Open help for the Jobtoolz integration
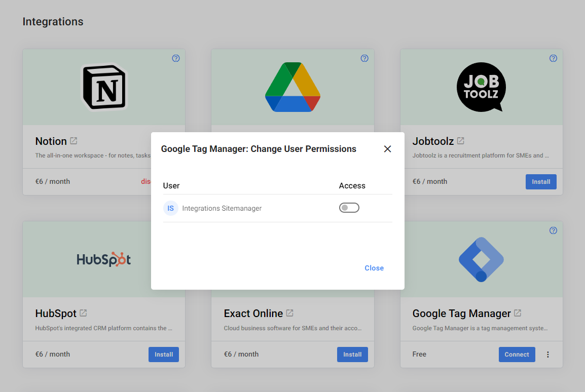This screenshot has width=585, height=392. 553,58
